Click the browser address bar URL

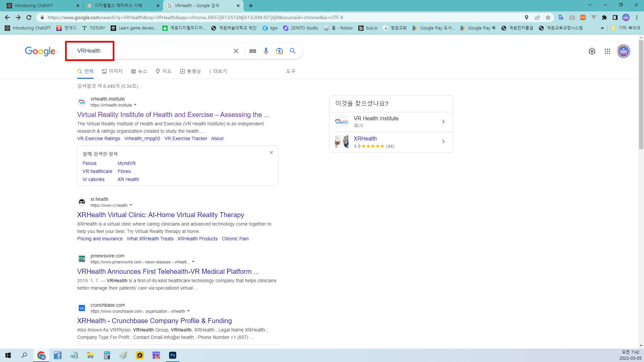coord(195,17)
